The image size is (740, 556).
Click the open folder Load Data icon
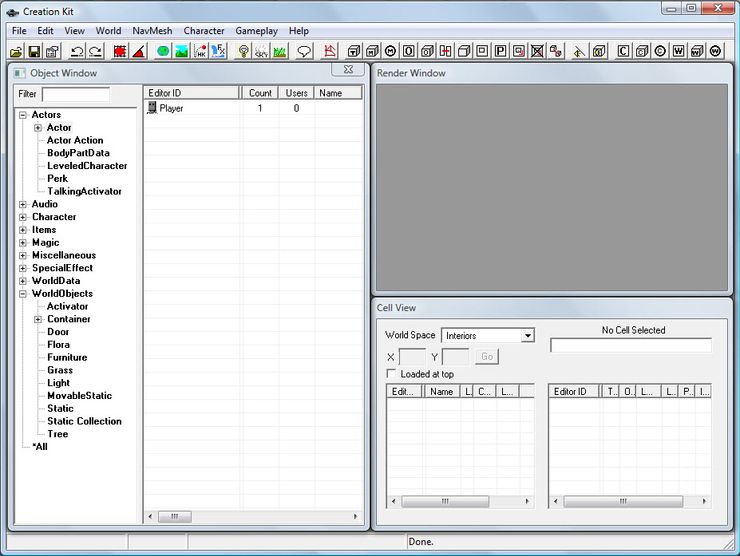(x=17, y=51)
